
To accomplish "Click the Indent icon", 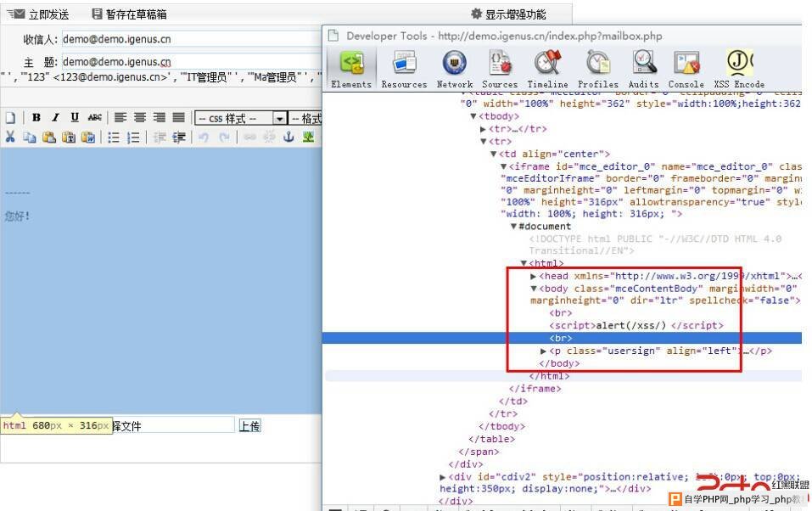I will click(179, 137).
